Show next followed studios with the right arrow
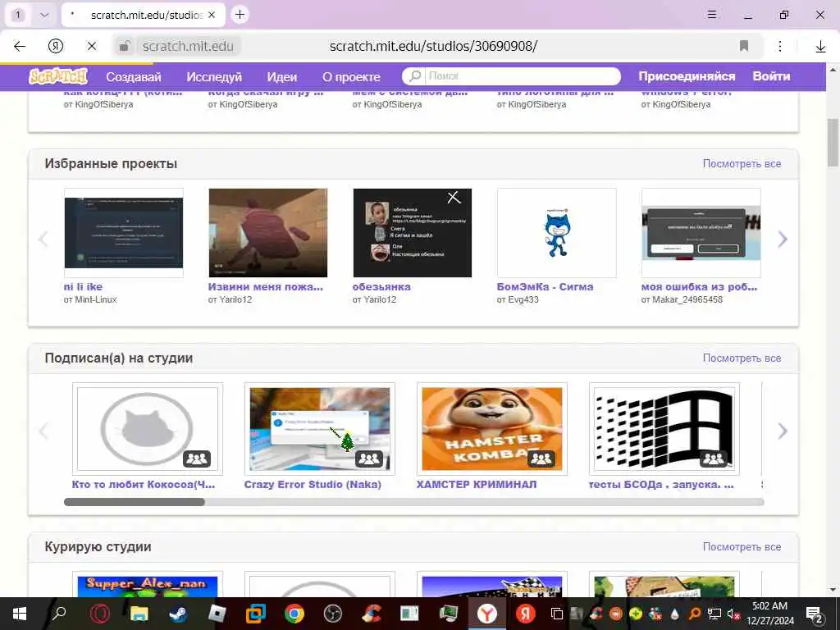The height and width of the screenshot is (630, 840). point(782,431)
